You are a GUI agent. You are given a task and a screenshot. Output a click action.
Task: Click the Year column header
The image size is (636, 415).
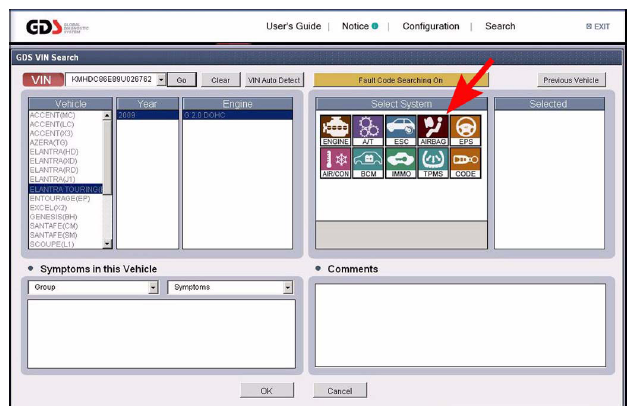[148, 104]
